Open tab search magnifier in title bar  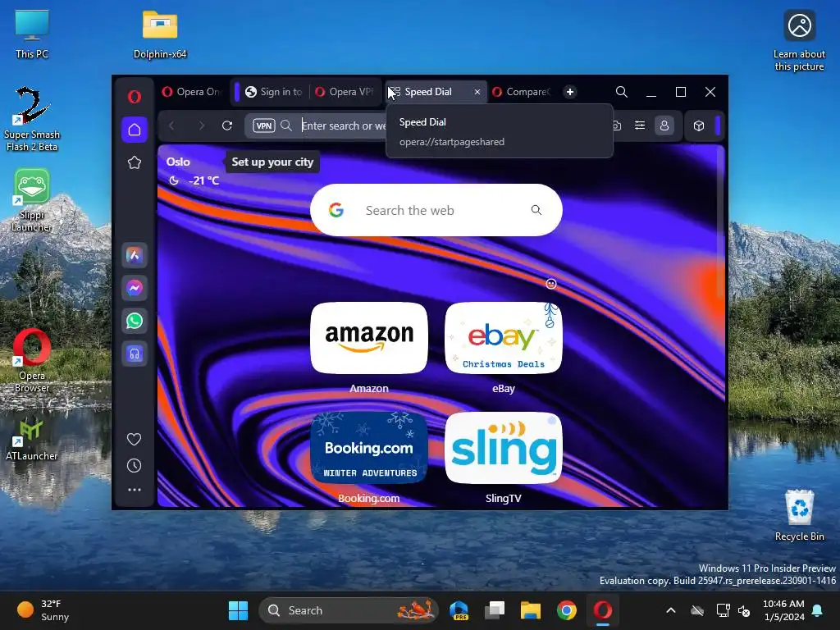(x=622, y=92)
